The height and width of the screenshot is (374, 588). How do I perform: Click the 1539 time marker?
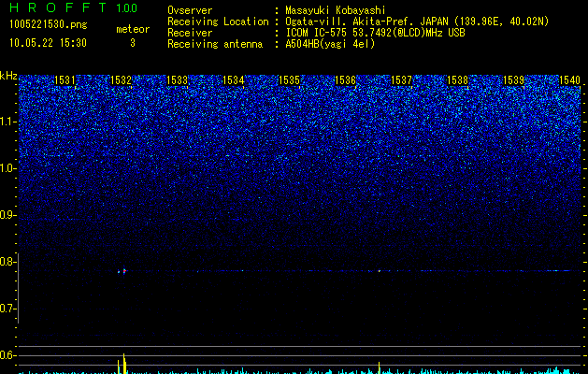click(514, 80)
